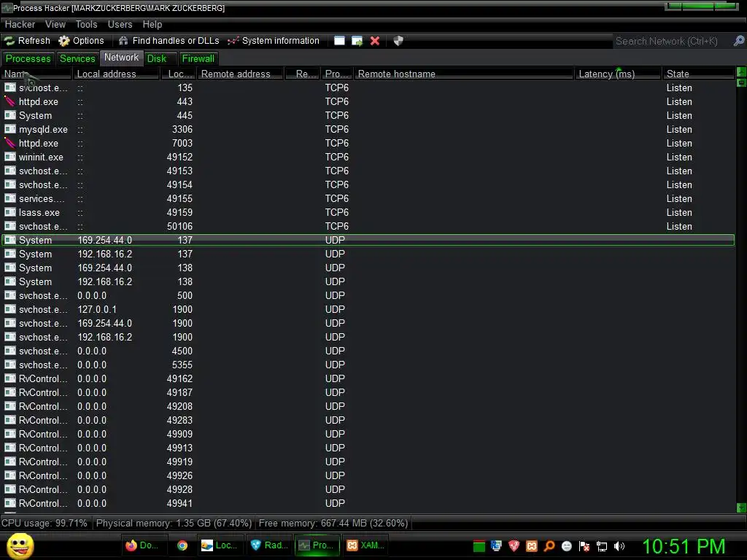Image resolution: width=747 pixels, height=560 pixels.
Task: Click scrollbar down arrow at bottom right
Action: [741, 507]
